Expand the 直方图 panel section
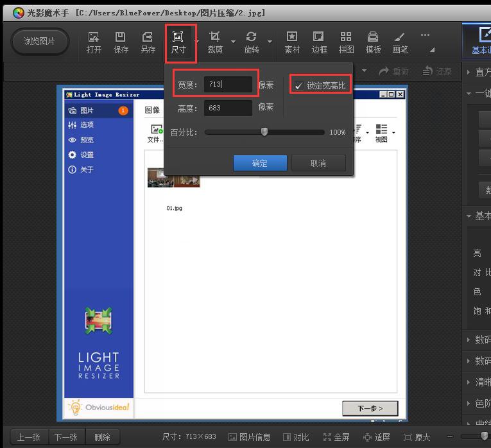The height and width of the screenshot is (448, 491). coord(469,72)
